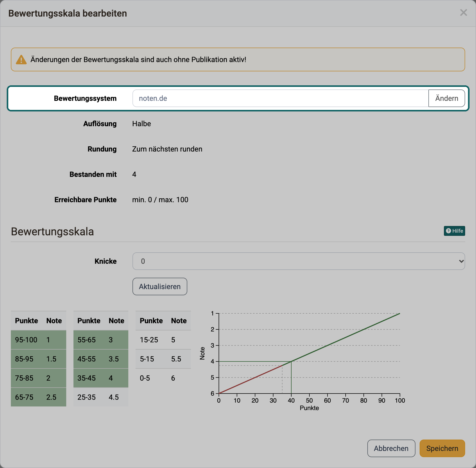Select the 95-100 points row
This screenshot has height=468, width=476.
point(39,340)
